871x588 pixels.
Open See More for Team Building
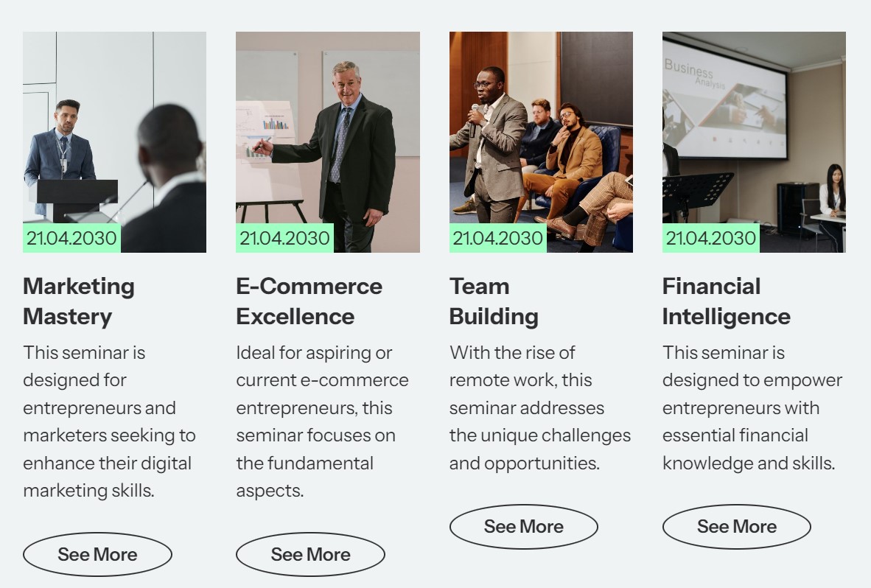(523, 526)
